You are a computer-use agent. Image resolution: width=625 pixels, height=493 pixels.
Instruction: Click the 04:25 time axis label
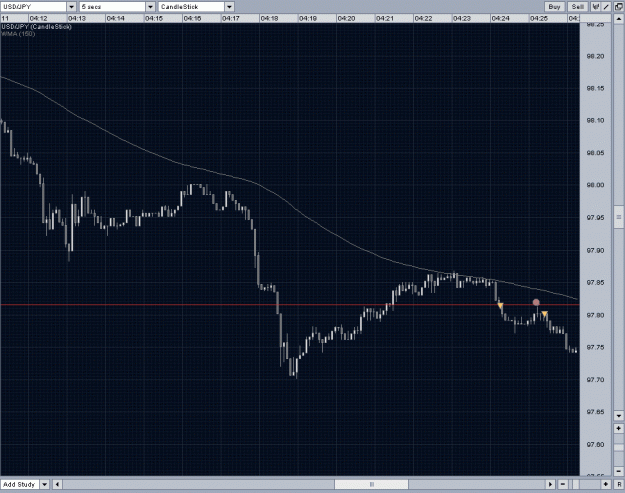click(x=539, y=18)
